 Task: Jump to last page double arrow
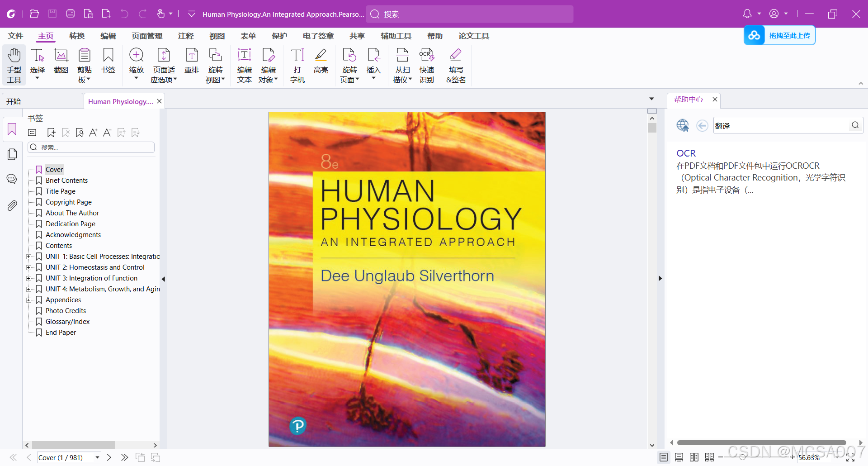coord(125,457)
